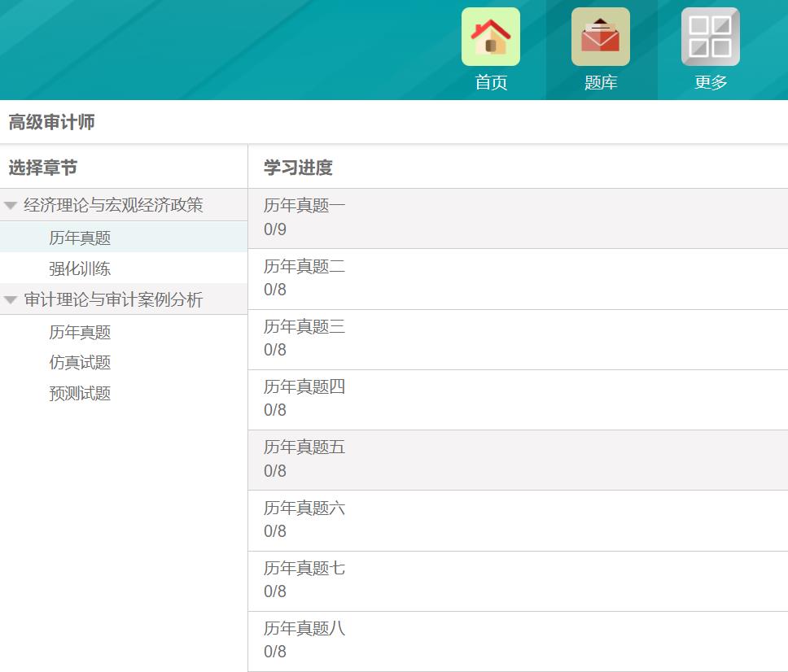Open 历年真题二 exam entry
The image size is (788, 672).
(304, 266)
